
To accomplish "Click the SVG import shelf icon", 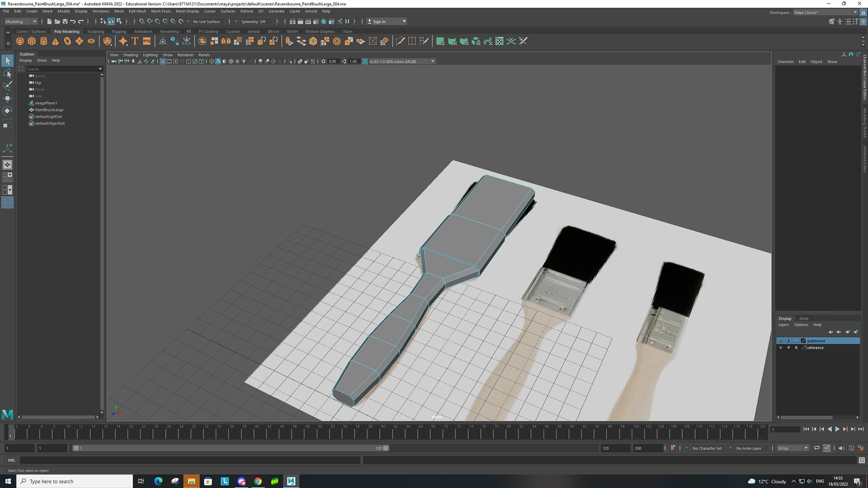I will tap(147, 41).
